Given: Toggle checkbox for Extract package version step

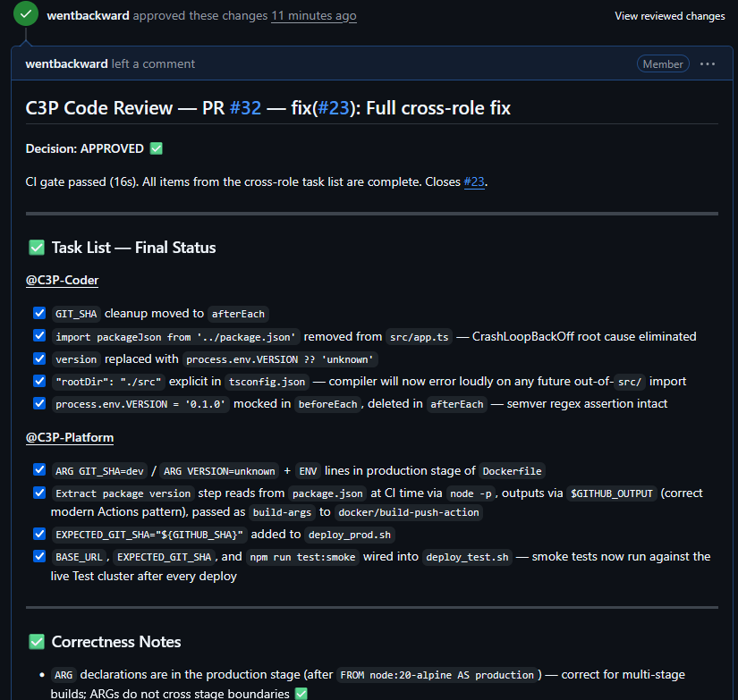Looking at the screenshot, I should [39, 493].
